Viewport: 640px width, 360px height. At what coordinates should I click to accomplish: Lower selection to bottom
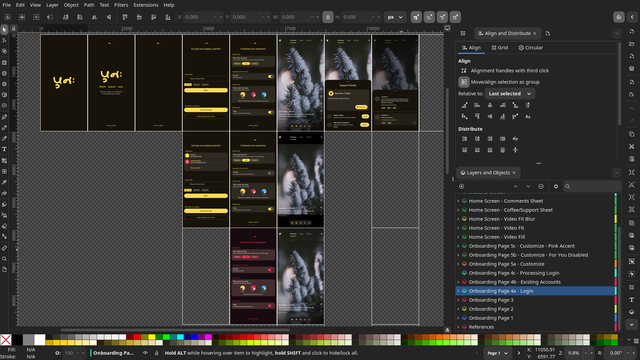[168, 17]
